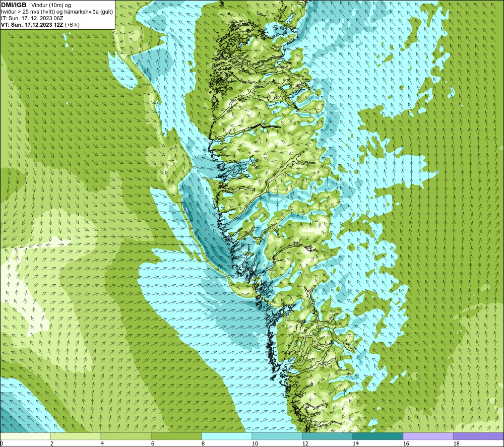Click the 0–2 m/s palest legend swatch
The image size is (504, 447).
click(x=25, y=436)
